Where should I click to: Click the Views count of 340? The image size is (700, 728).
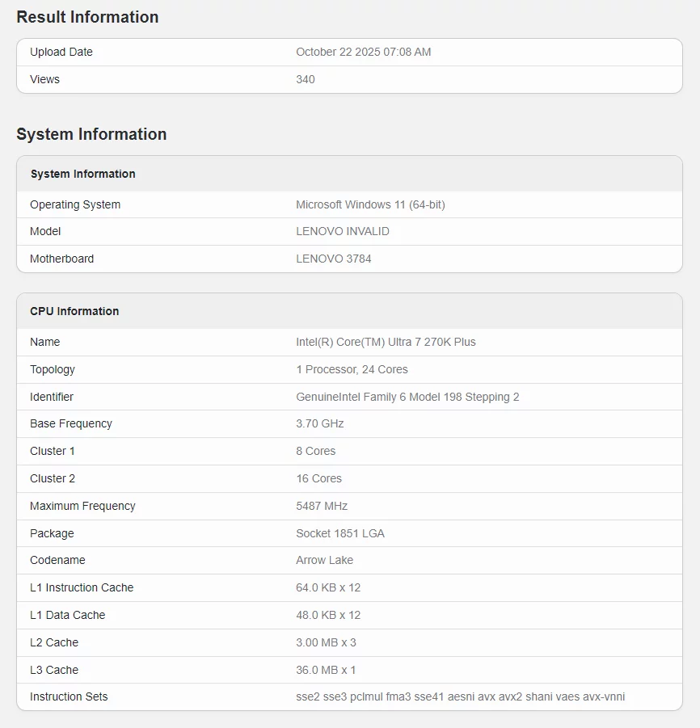click(x=306, y=79)
